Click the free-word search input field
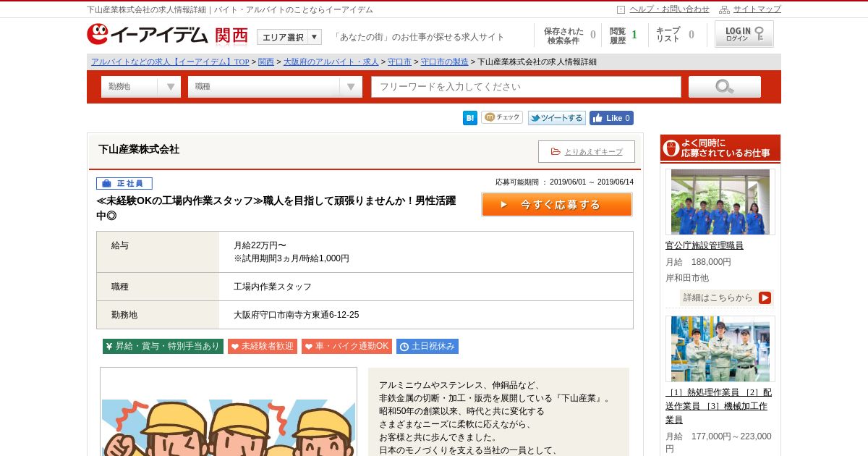The height and width of the screenshot is (456, 868). (x=527, y=87)
